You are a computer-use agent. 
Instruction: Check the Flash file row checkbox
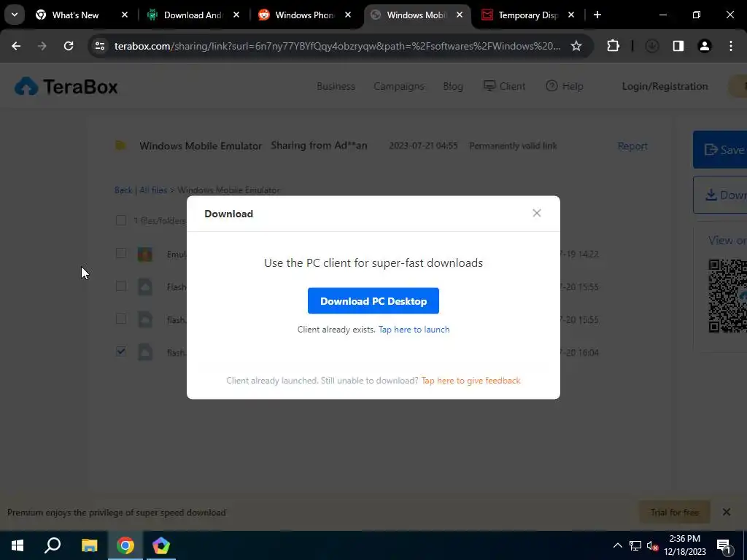click(121, 286)
